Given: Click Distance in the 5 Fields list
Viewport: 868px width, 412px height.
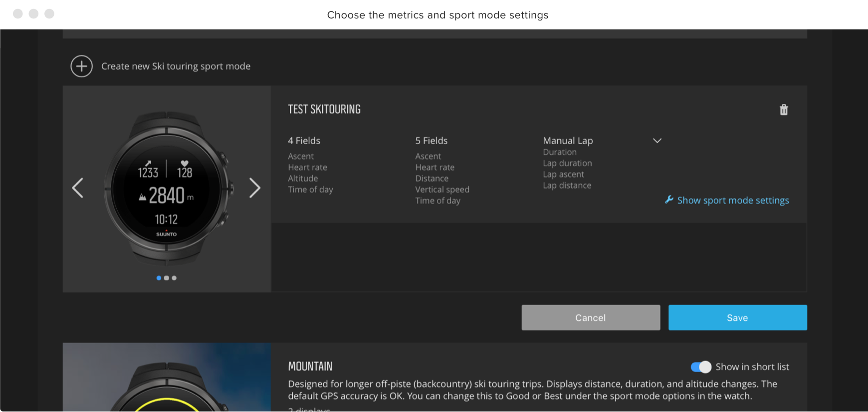Looking at the screenshot, I should [432, 179].
